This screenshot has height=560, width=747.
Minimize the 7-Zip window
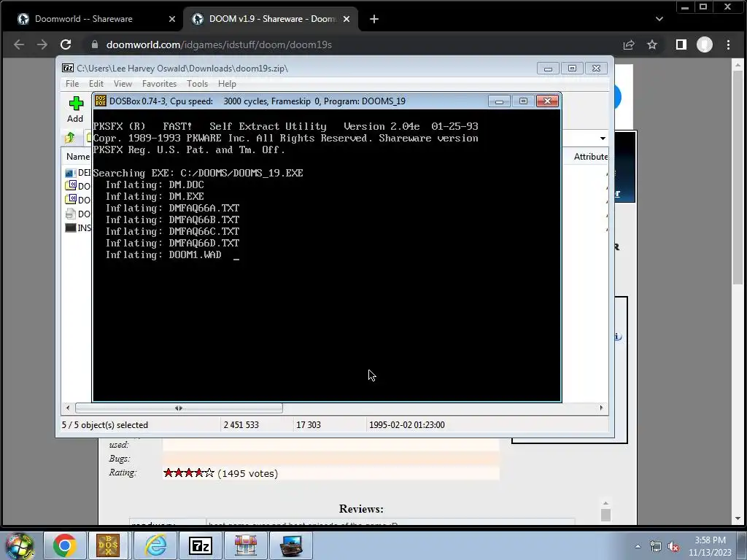pyautogui.click(x=548, y=68)
